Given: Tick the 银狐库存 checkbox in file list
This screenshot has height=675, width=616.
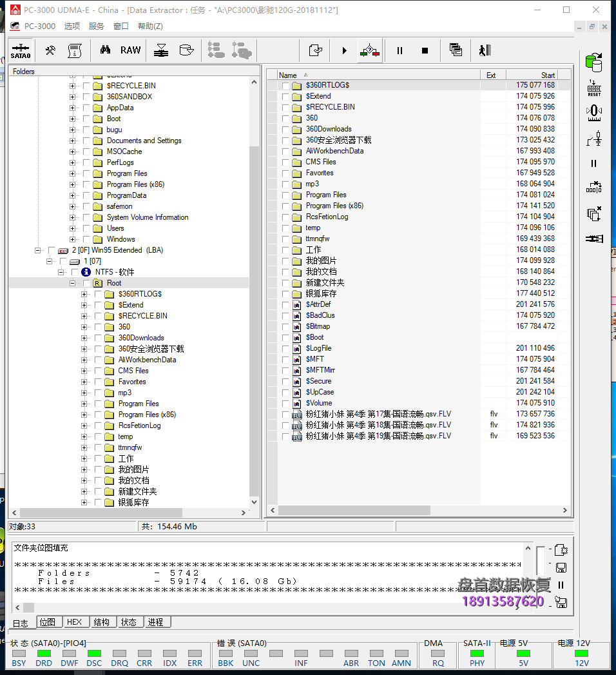Looking at the screenshot, I should pyautogui.click(x=285, y=294).
